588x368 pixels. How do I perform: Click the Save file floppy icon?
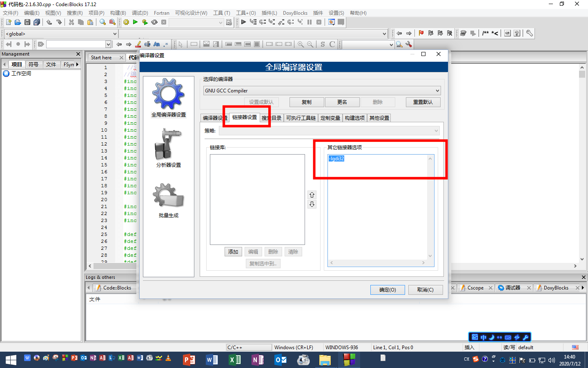(27, 22)
